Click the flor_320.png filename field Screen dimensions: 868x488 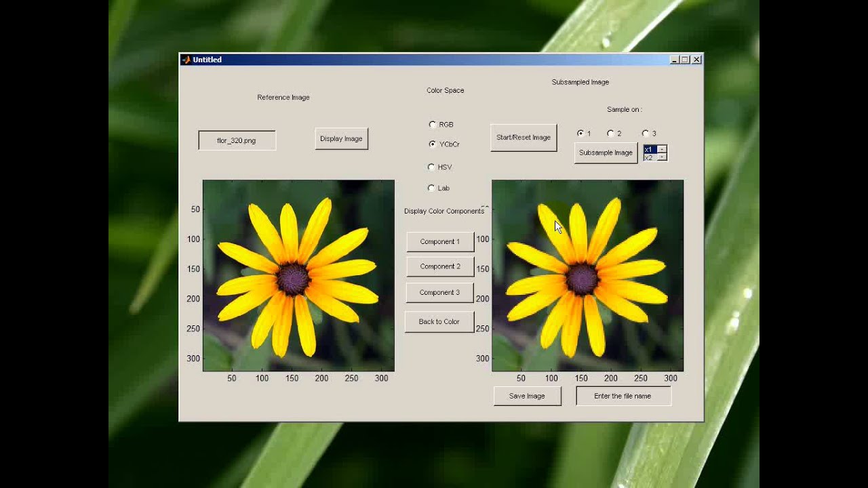tap(237, 140)
